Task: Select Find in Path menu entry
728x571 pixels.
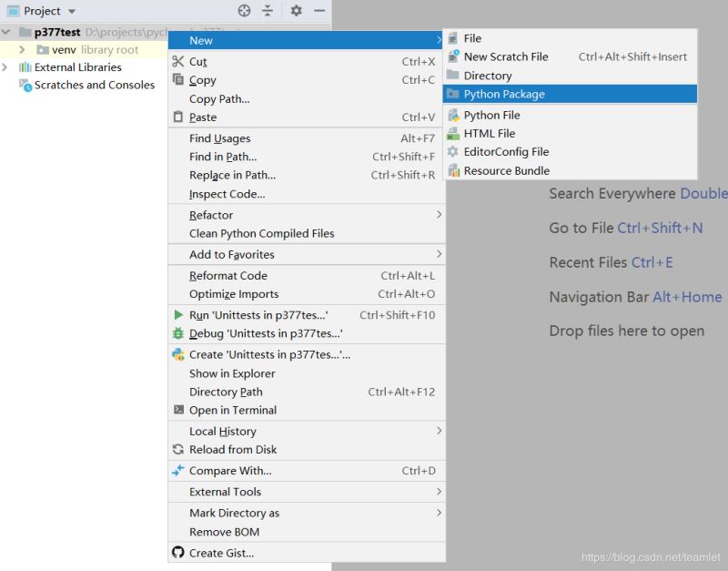Action: [x=223, y=157]
